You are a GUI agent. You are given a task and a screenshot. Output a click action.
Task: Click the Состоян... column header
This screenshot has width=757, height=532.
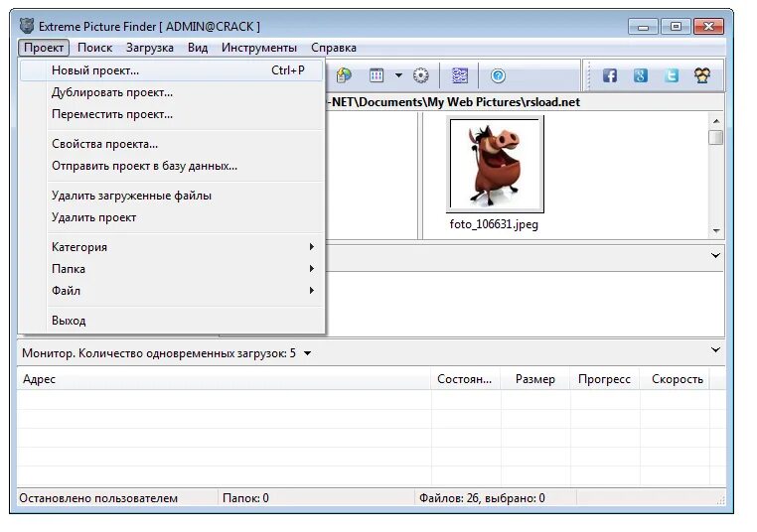point(465,379)
